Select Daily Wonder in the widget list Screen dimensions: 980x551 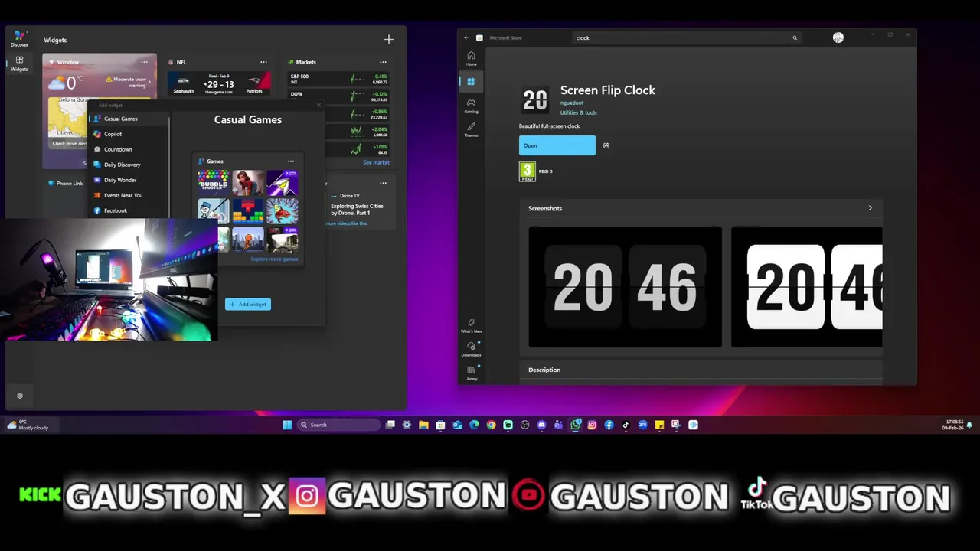coord(129,180)
